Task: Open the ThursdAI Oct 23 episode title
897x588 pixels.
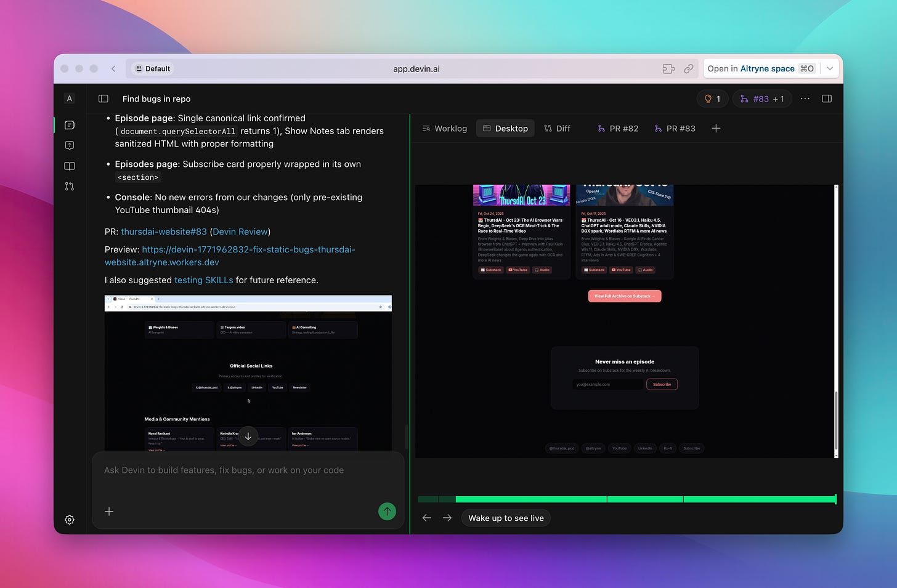Action: coord(521,225)
